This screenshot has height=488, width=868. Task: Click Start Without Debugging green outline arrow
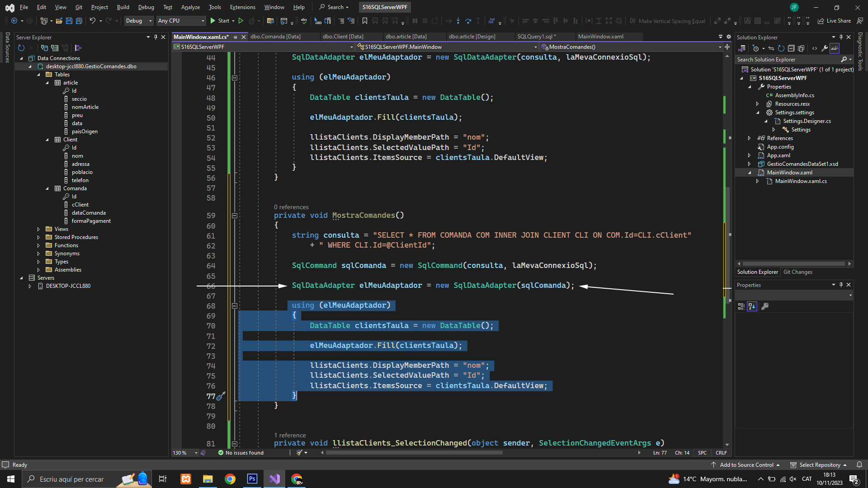point(241,21)
